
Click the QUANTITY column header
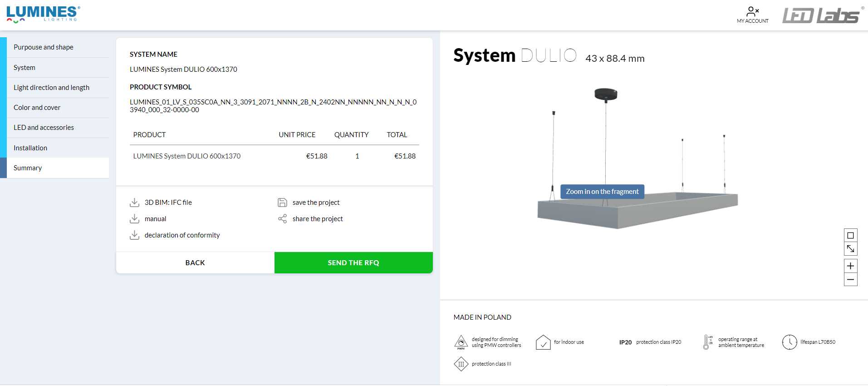coord(352,135)
